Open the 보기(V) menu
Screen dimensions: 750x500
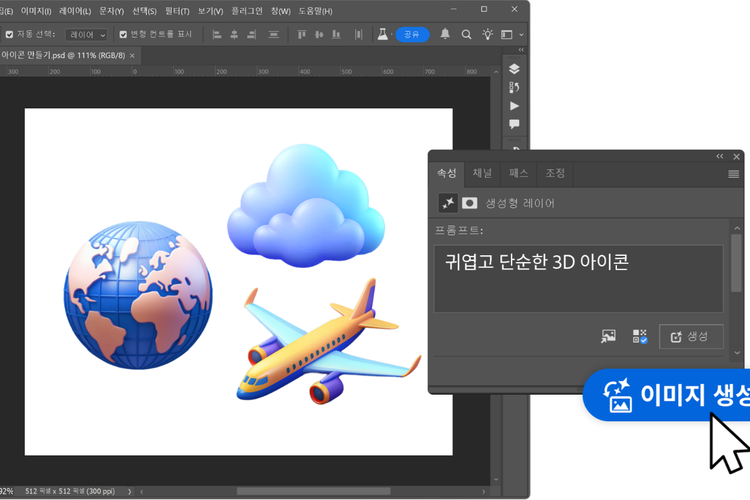[210, 11]
